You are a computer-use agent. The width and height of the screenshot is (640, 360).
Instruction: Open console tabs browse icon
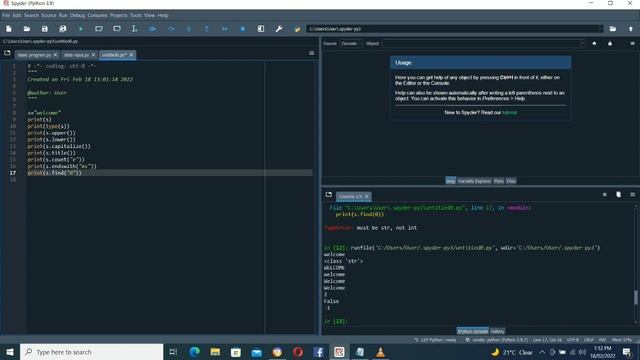[x=329, y=195]
